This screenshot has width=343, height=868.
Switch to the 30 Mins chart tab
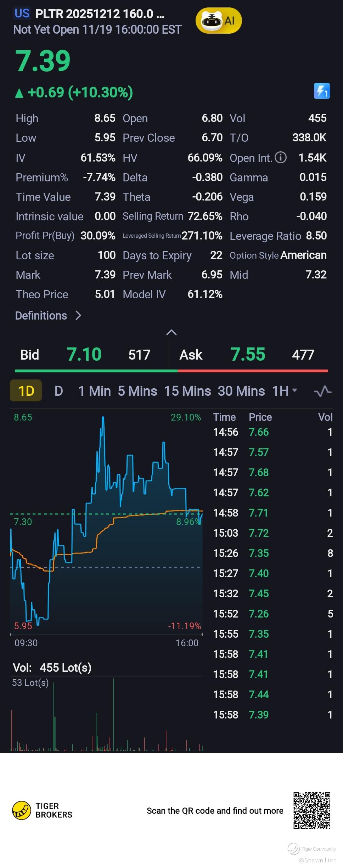[x=241, y=391]
